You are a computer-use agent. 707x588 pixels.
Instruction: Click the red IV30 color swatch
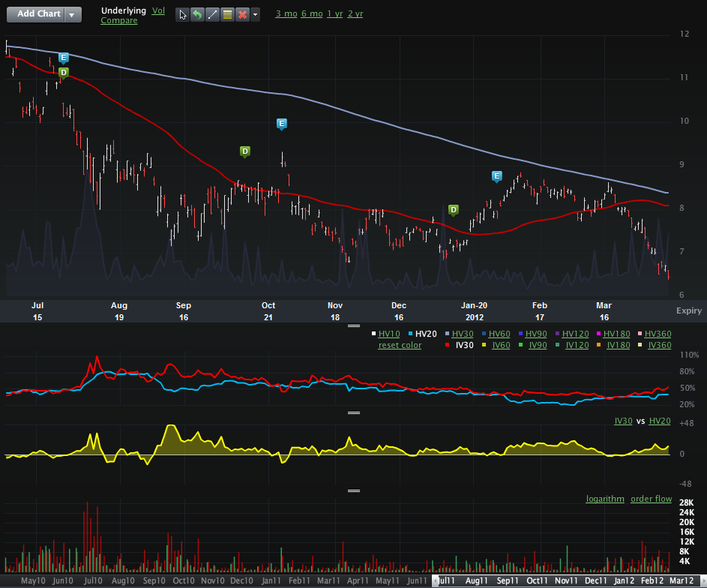coord(447,345)
